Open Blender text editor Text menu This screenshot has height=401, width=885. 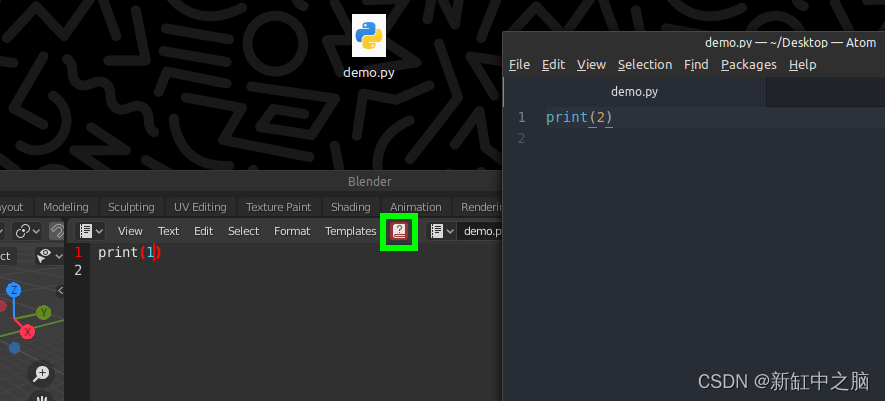(168, 231)
